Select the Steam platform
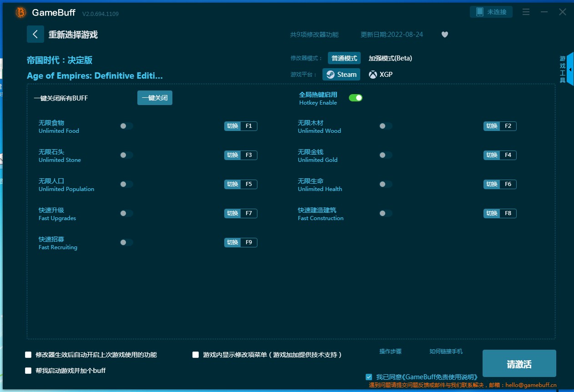The width and height of the screenshot is (574, 392). pyautogui.click(x=341, y=75)
